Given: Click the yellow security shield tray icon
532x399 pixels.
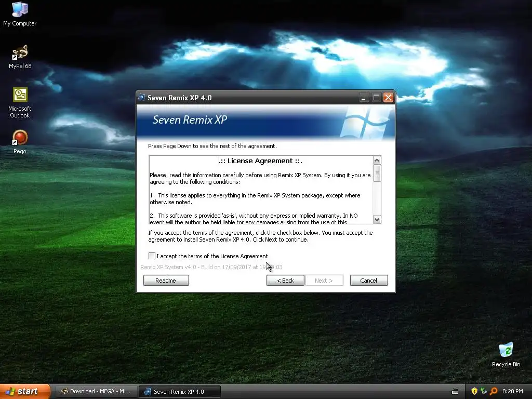Looking at the screenshot, I should click(474, 391).
